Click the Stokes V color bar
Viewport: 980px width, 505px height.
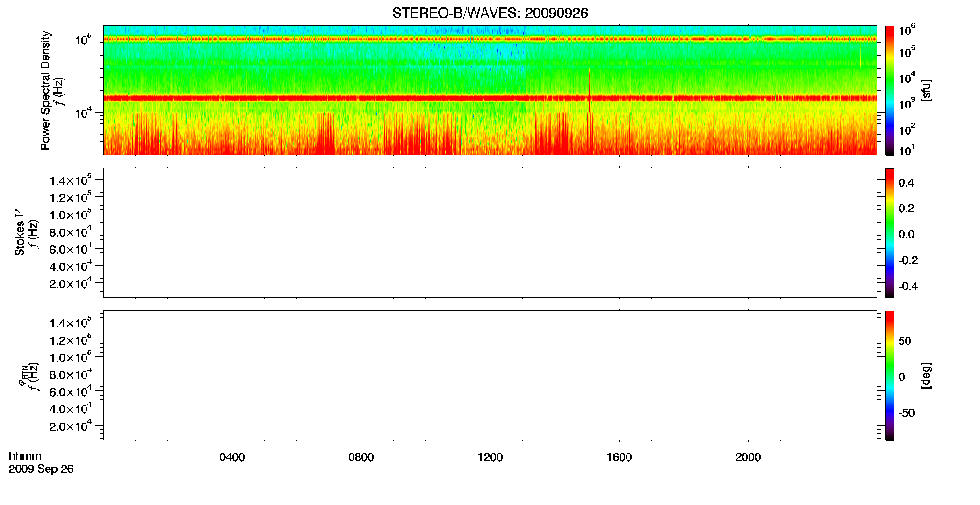point(889,233)
